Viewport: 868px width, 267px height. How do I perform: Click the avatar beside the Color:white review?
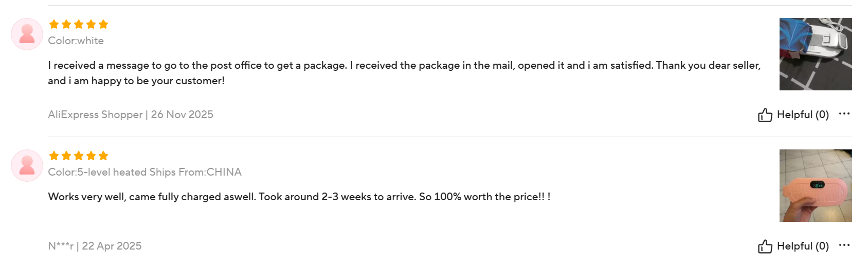[x=27, y=34]
